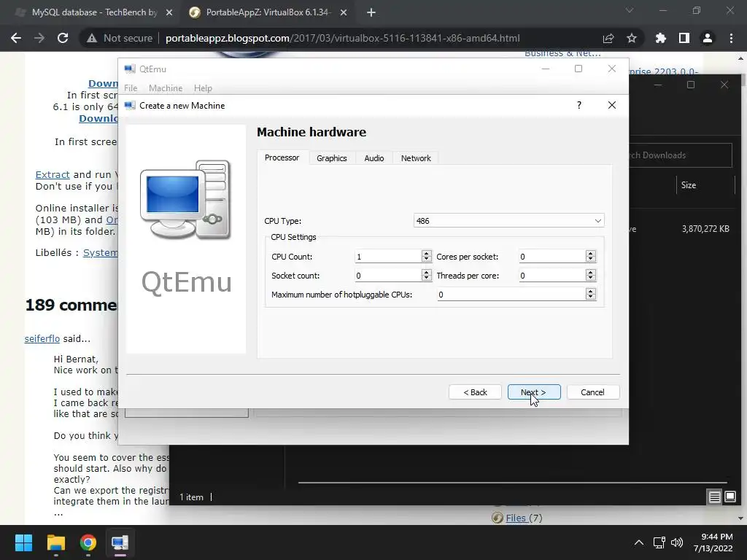Open a new Chrome tab
Screen dimensions: 747x560
point(371,12)
